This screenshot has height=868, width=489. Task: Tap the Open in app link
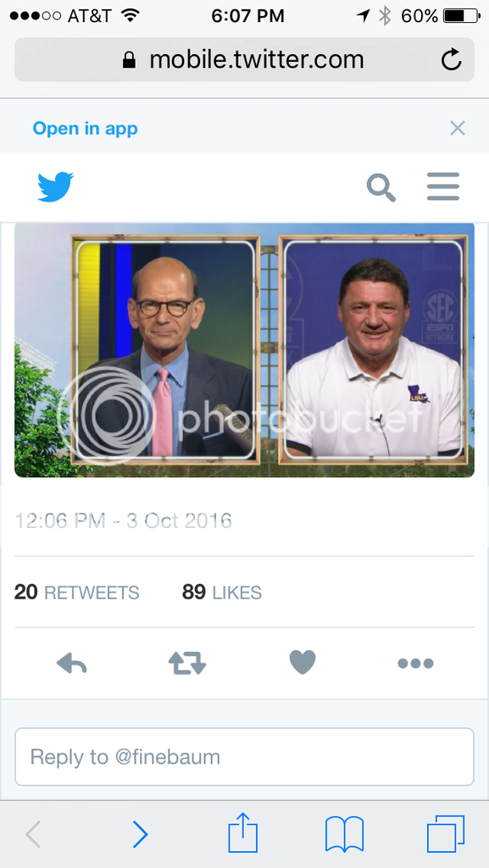click(x=86, y=129)
